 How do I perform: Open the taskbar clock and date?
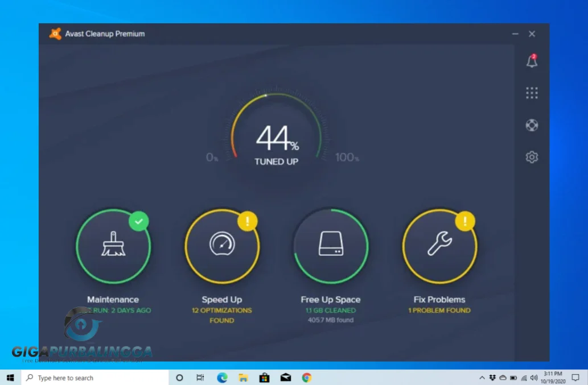coord(553,378)
